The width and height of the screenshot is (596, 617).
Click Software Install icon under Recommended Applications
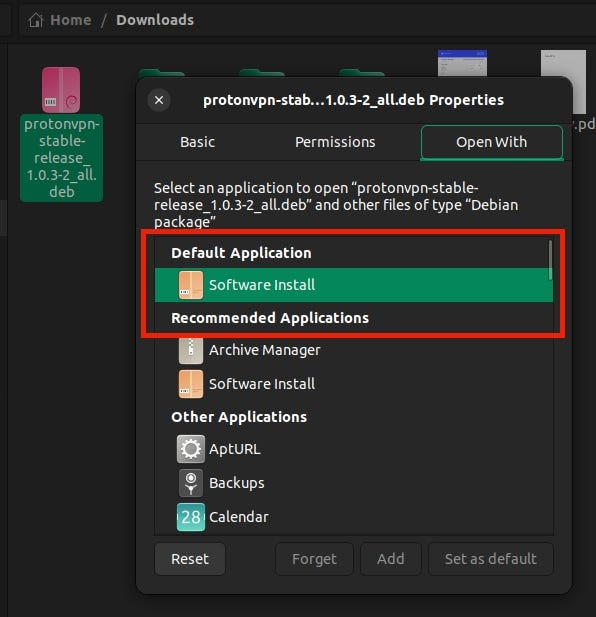191,384
